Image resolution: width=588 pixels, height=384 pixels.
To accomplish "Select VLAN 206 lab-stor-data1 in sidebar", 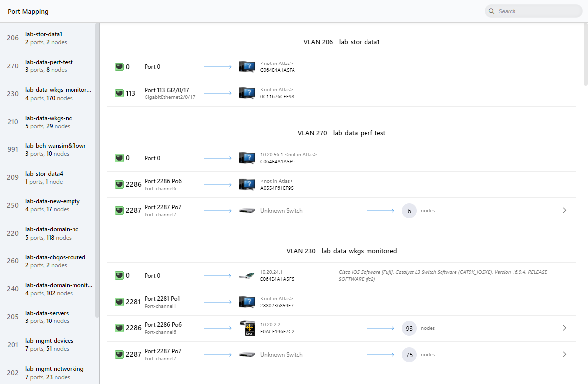I will [x=48, y=38].
